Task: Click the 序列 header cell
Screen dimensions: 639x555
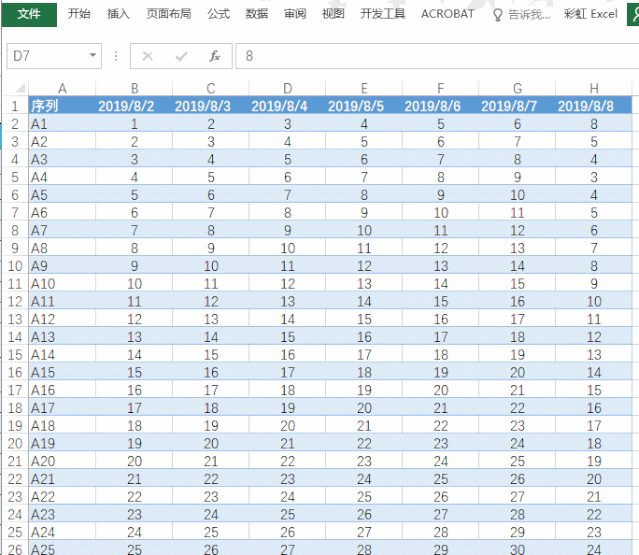Action: [x=62, y=106]
